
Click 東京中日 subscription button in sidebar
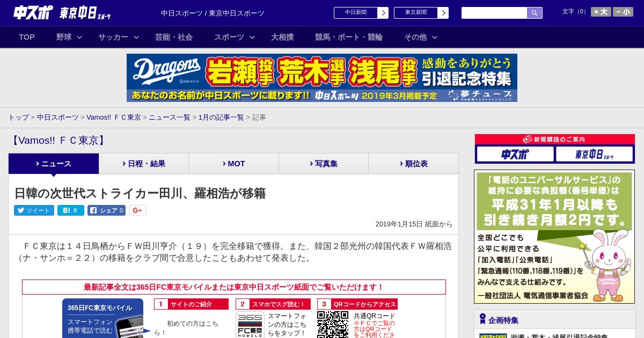pos(595,155)
